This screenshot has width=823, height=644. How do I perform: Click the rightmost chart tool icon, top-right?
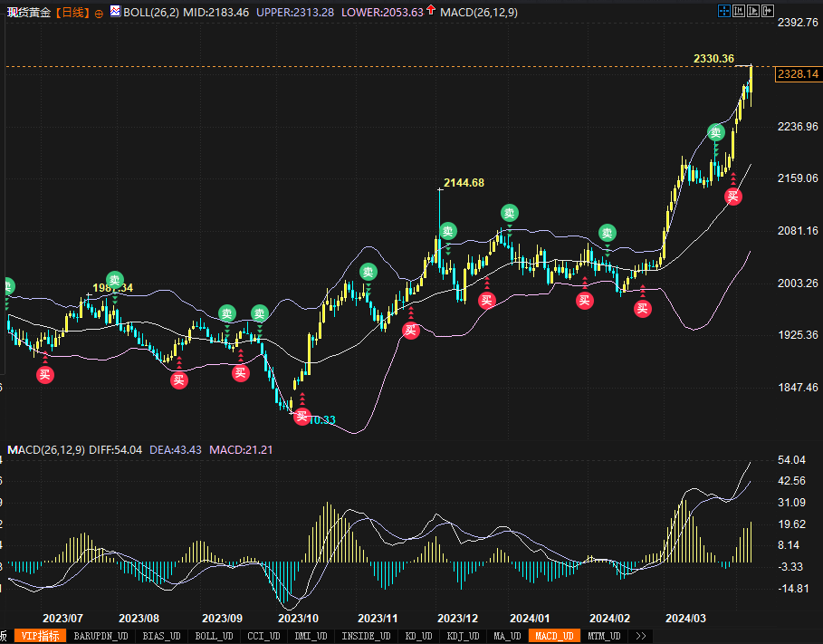pos(768,12)
